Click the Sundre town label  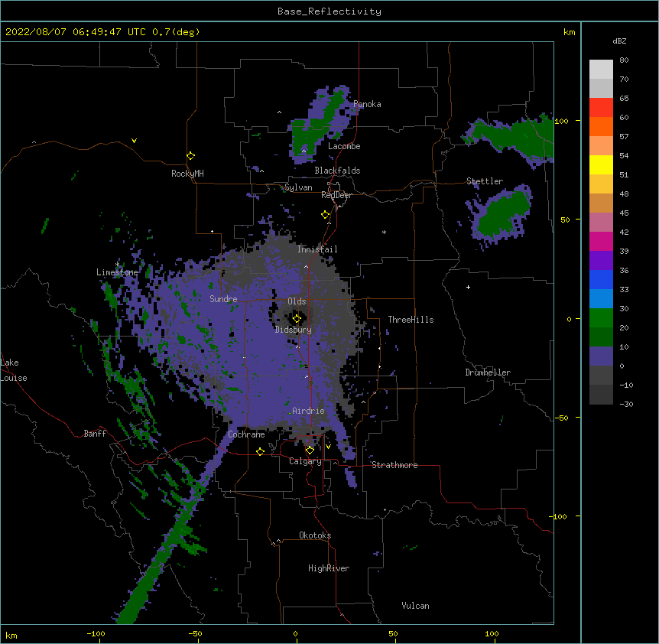tap(223, 299)
